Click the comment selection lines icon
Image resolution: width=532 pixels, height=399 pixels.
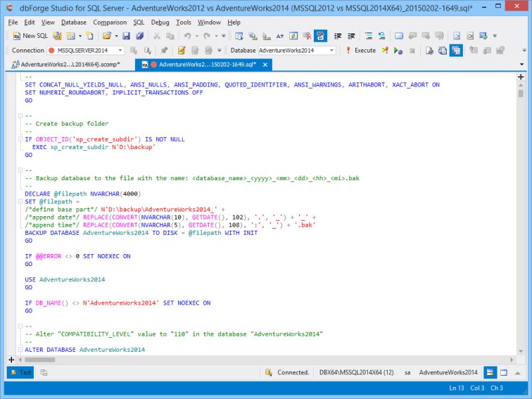[x=369, y=36]
